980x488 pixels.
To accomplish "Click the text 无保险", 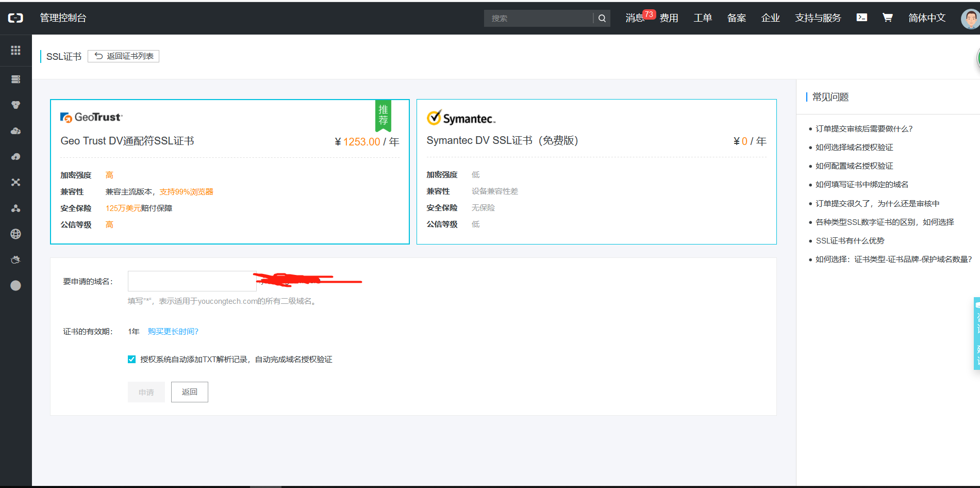I will pos(483,207).
